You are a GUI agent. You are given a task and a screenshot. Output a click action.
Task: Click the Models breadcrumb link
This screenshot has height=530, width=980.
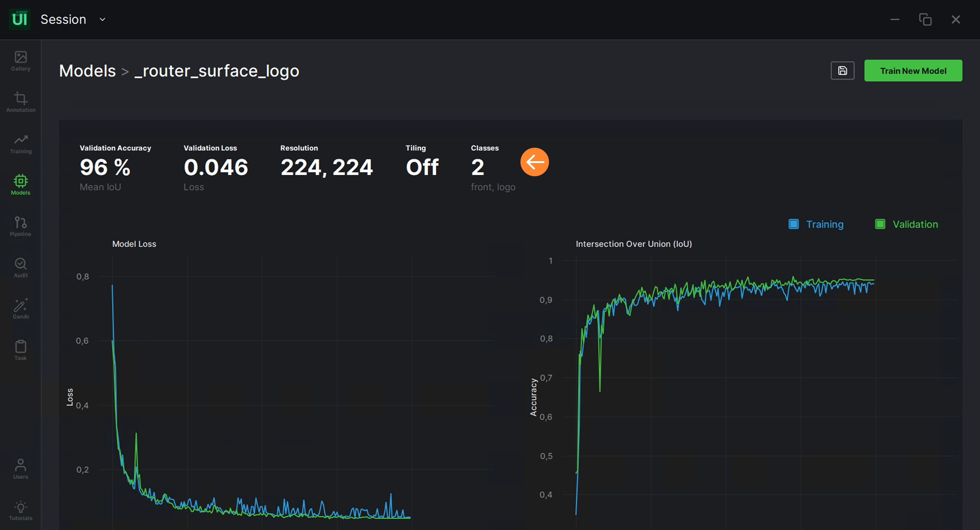(x=87, y=71)
